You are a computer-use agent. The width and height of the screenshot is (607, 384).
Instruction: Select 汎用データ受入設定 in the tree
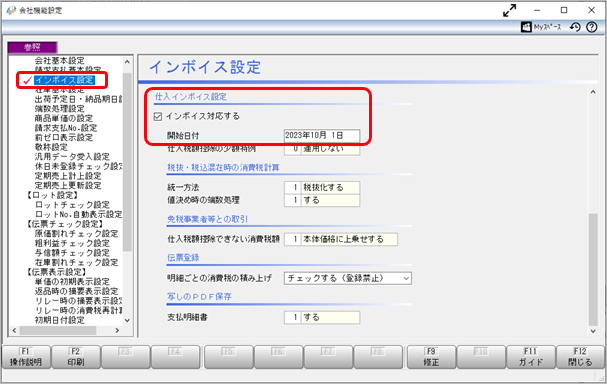[72, 157]
